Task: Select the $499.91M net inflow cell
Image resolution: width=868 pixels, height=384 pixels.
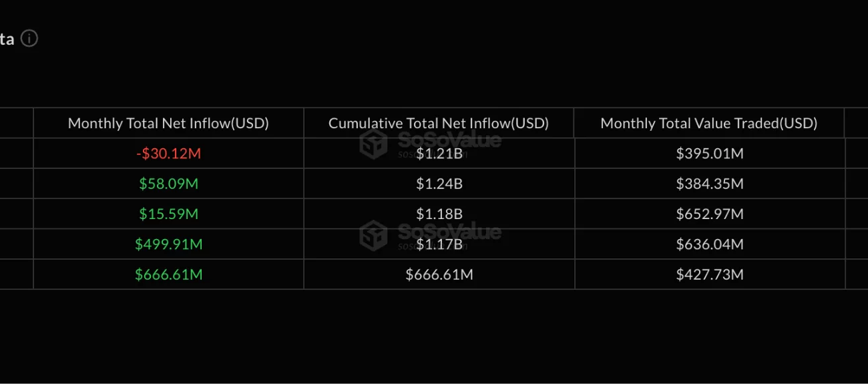Action: [168, 244]
